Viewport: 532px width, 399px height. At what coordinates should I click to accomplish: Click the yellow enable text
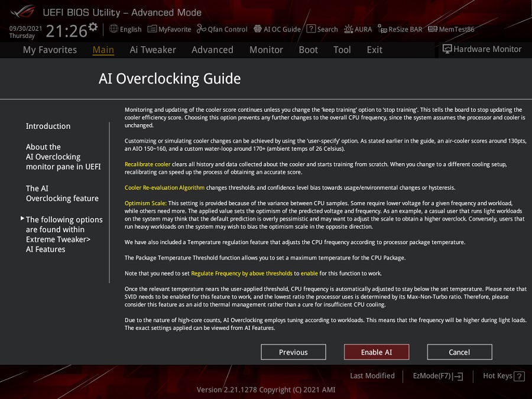pyautogui.click(x=309, y=274)
